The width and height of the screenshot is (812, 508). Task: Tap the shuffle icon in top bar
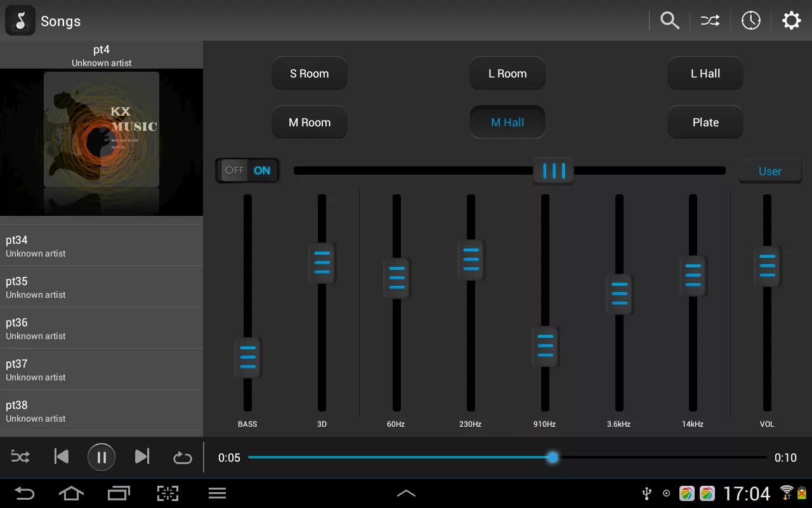point(710,21)
